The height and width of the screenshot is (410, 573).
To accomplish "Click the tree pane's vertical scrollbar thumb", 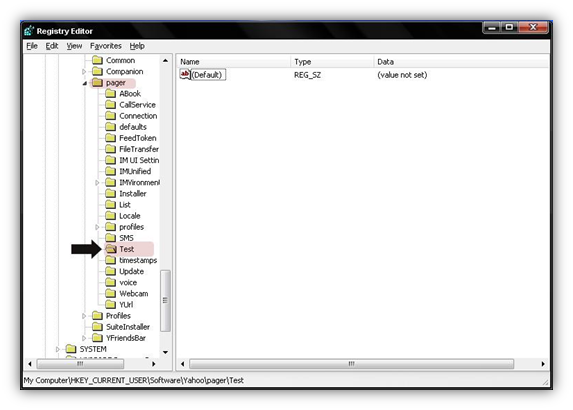I will 166,300.
